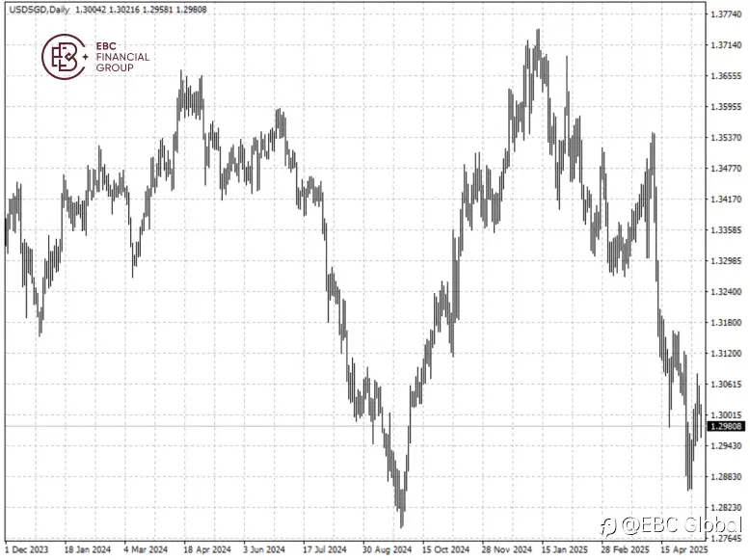
Task: Click the 1.30615 price axis label
Action: [726, 384]
